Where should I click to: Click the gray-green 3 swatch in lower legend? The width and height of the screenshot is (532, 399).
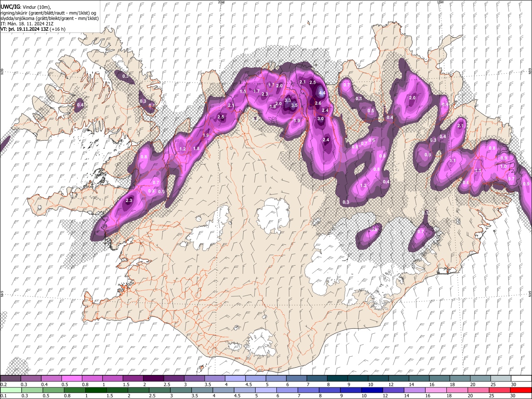[181, 390]
